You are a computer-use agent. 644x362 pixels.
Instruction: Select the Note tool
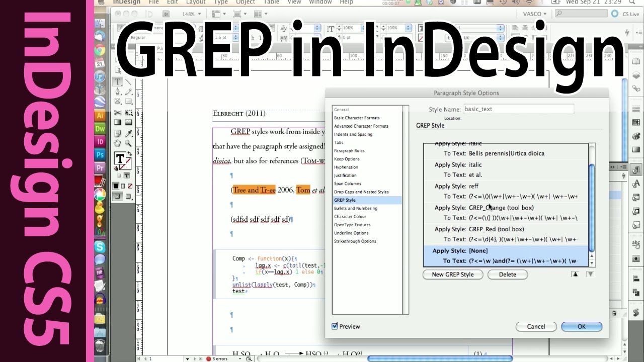[117, 134]
